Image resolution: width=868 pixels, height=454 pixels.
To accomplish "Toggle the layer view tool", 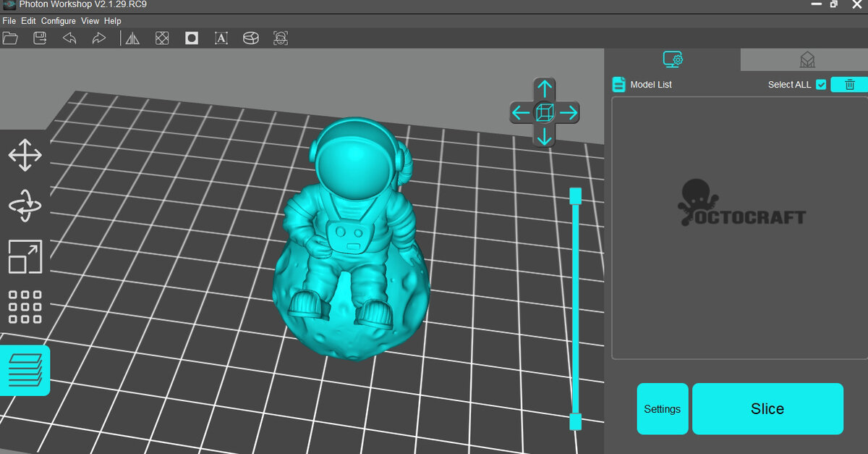I will (x=25, y=370).
